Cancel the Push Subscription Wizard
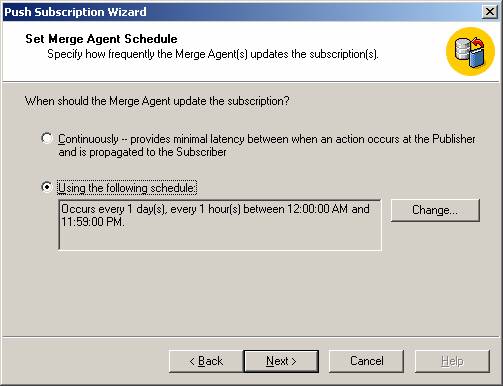Screen dimensions: 503x386 (x=366, y=361)
